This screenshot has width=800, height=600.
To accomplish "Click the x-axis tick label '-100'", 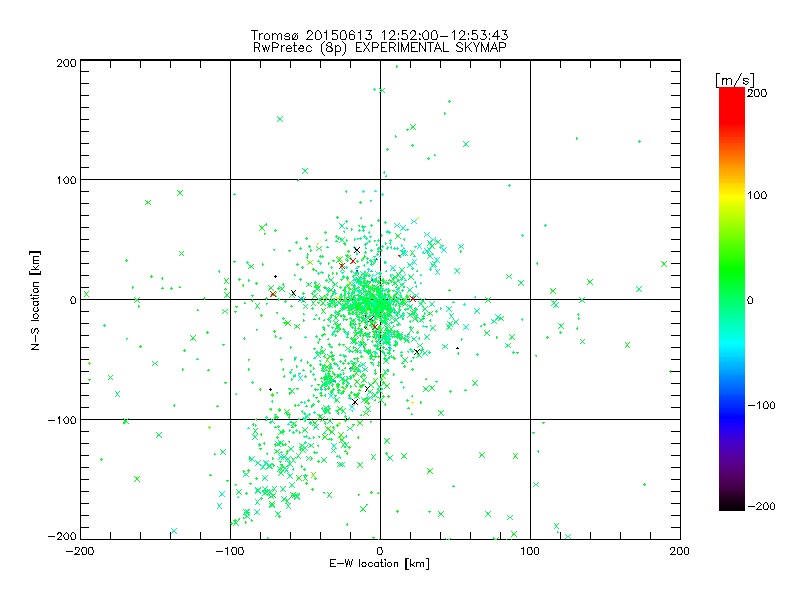I will coord(230,551).
